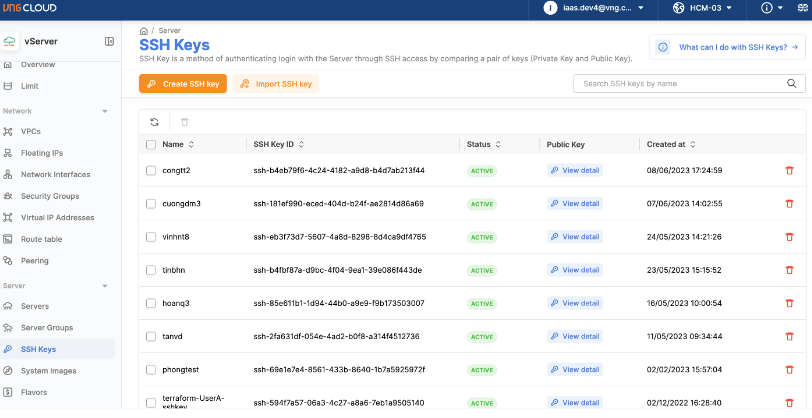Click the refresh icon above the table
Image resolution: width=812 pixels, height=418 pixels.
pyautogui.click(x=154, y=122)
